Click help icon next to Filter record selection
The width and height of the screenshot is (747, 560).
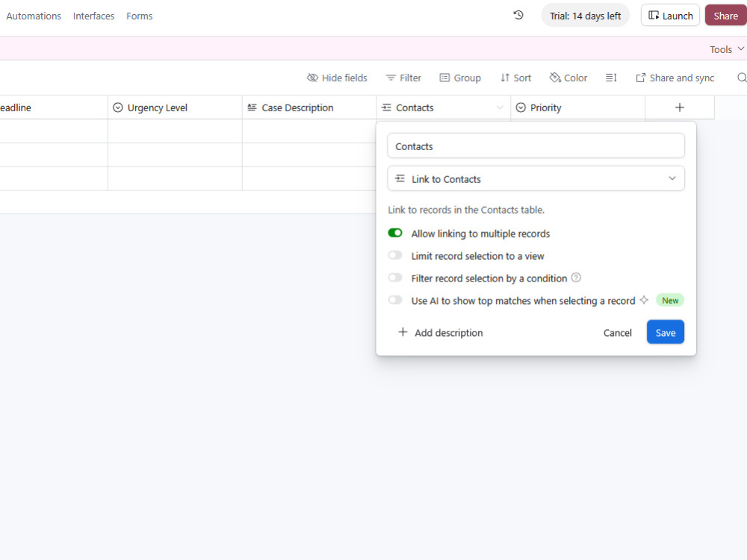576,278
